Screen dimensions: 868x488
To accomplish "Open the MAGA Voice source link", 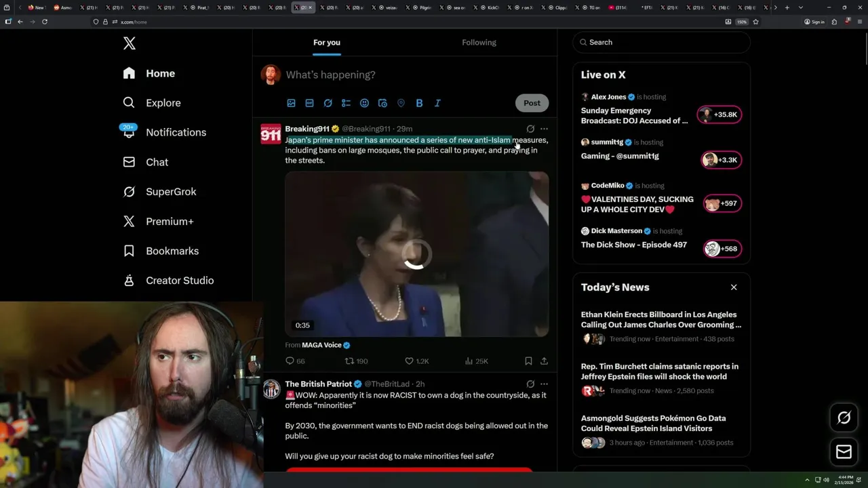I will click(x=325, y=345).
